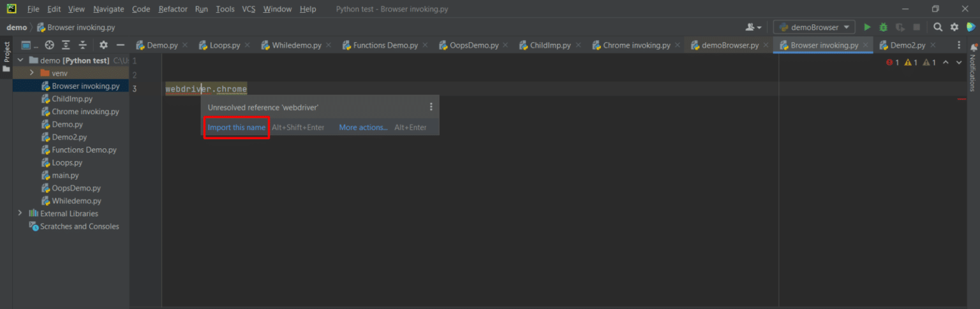Open IDE settings gear in top toolbar

click(x=954, y=27)
